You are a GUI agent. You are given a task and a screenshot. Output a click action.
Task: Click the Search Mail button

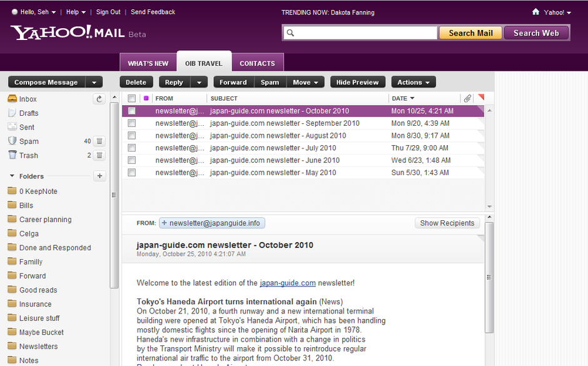[470, 33]
